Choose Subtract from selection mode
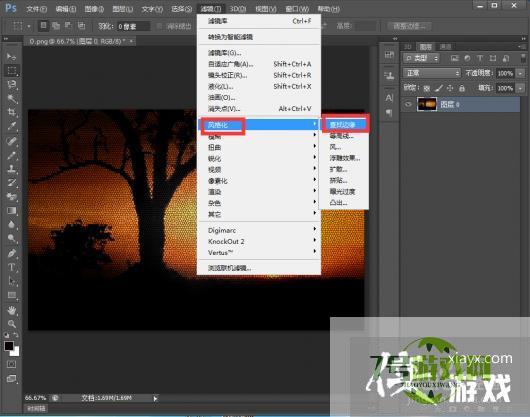Viewport: 530px width, 417px height. pos(68,26)
